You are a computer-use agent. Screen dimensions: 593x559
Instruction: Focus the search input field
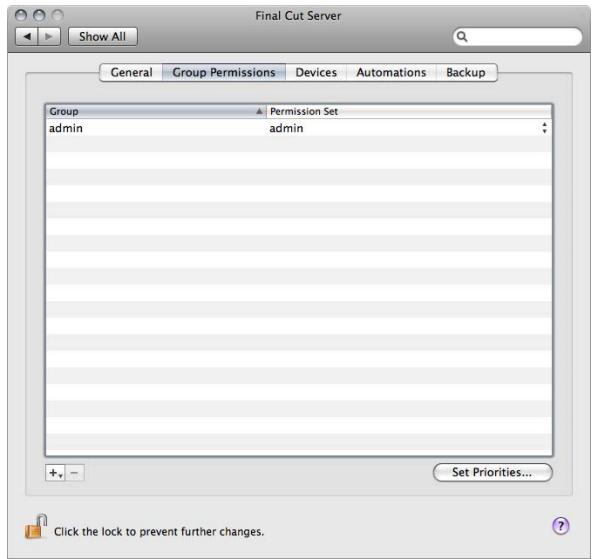coord(517,37)
